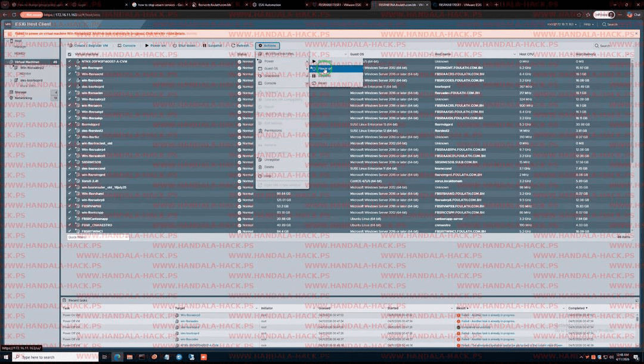
Task: Click the Reset icon in Power submenu
Action: click(314, 83)
